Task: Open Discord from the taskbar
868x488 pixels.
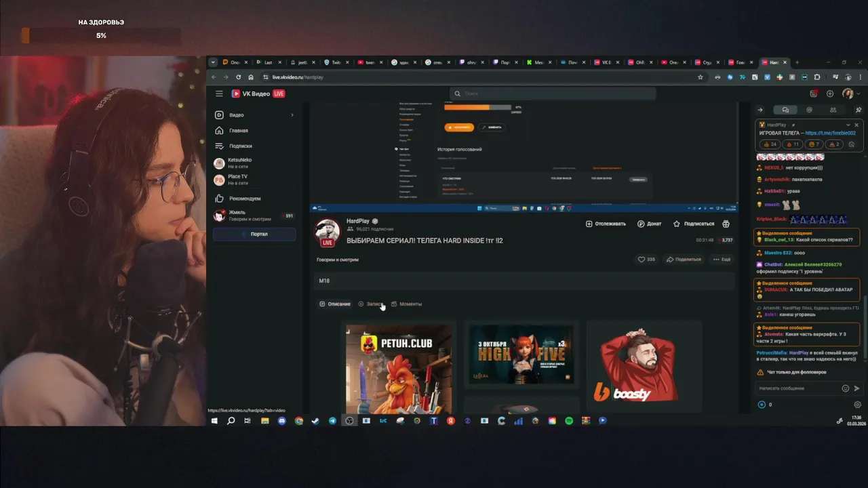Action: tap(281, 421)
